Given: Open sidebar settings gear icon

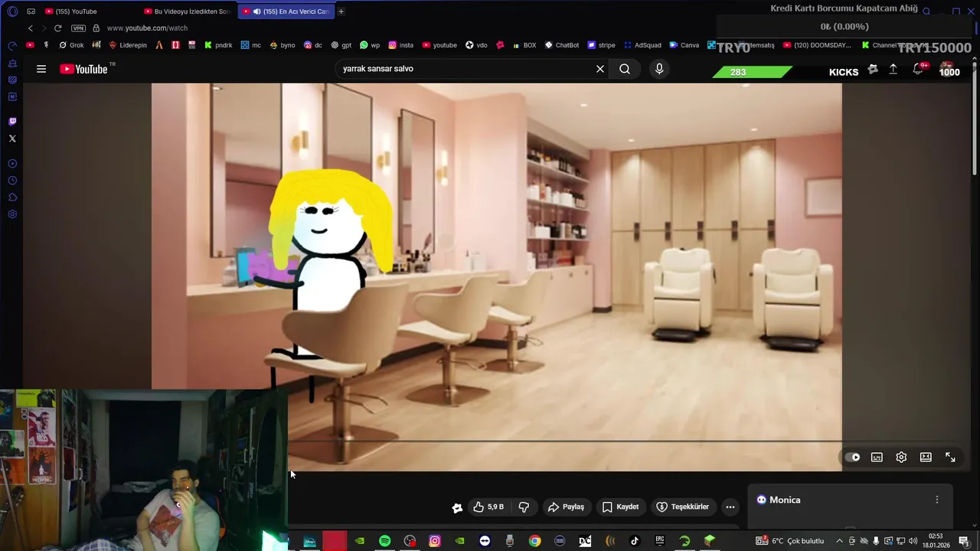Looking at the screenshot, I should (12, 214).
